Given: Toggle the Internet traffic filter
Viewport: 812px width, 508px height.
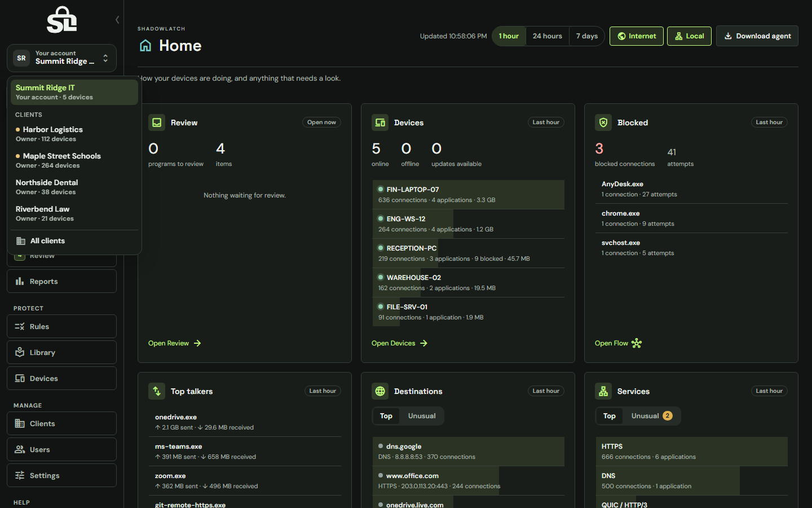Looking at the screenshot, I should point(637,36).
